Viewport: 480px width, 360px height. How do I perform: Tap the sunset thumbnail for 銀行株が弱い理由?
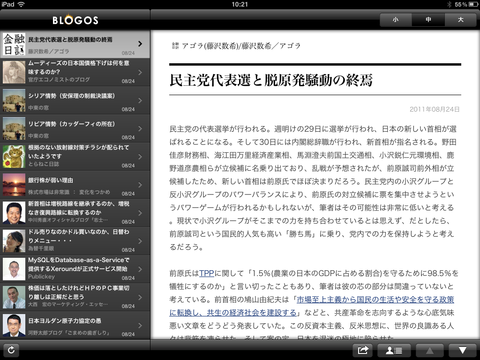tap(14, 185)
